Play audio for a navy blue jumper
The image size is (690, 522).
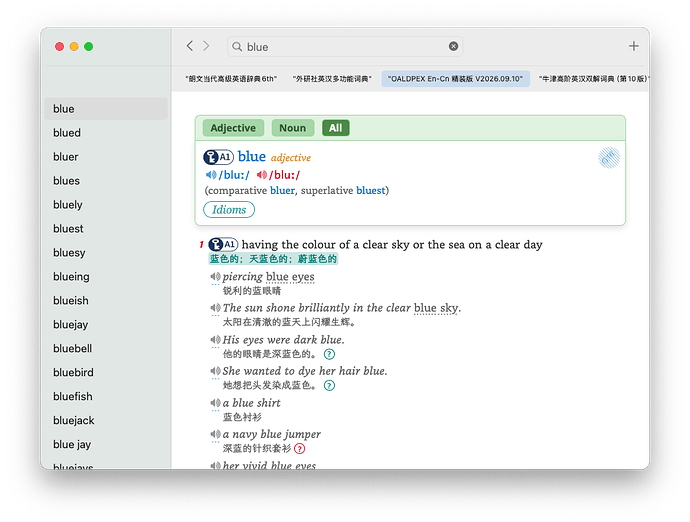215,434
